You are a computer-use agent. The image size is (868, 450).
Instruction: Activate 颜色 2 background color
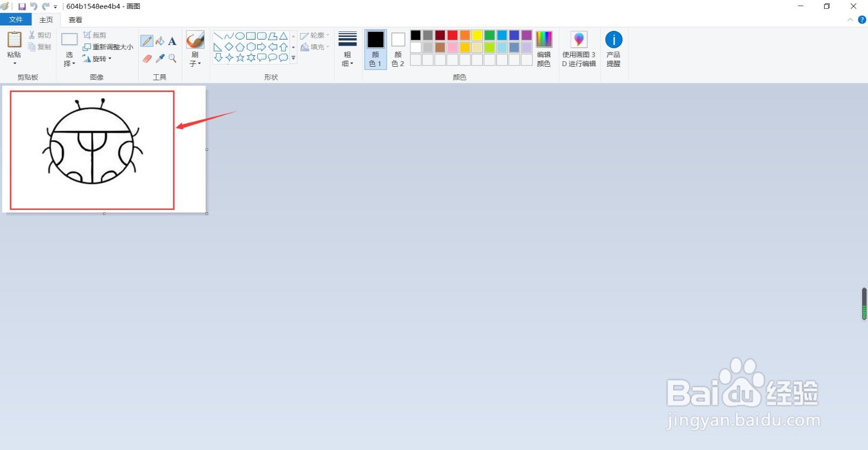tap(398, 49)
